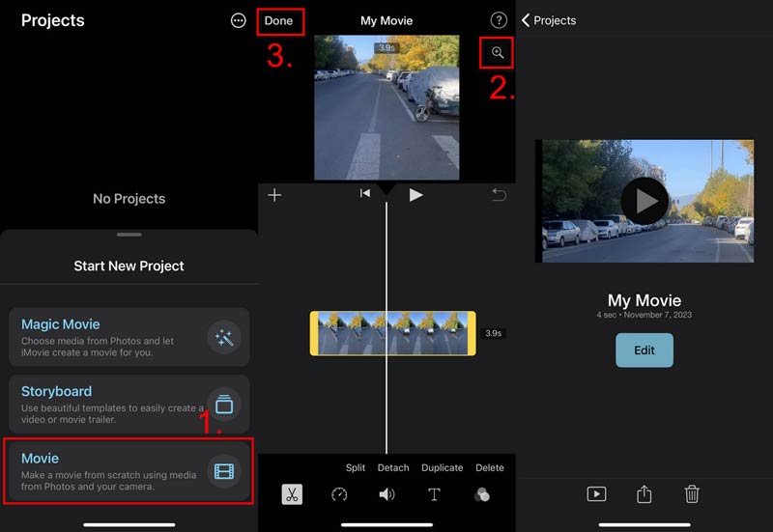Share the movie with the share icon
The height and width of the screenshot is (532, 773).
(644, 493)
